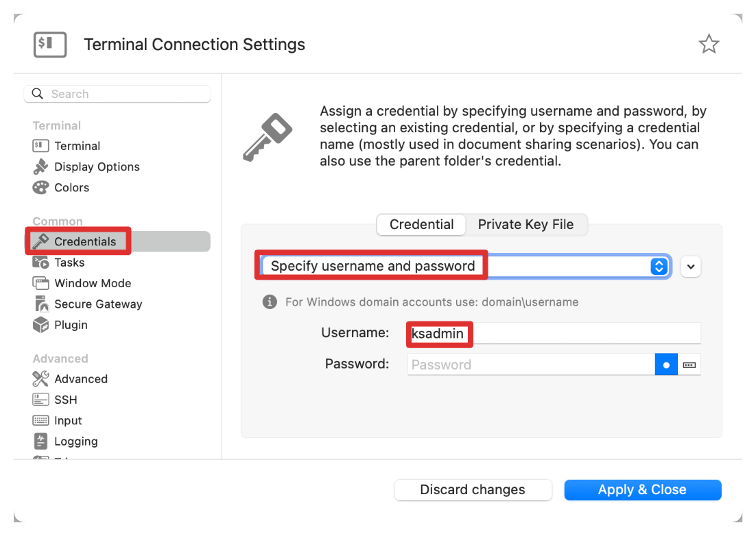
Task: Select the Plugin section
Action: click(x=71, y=325)
